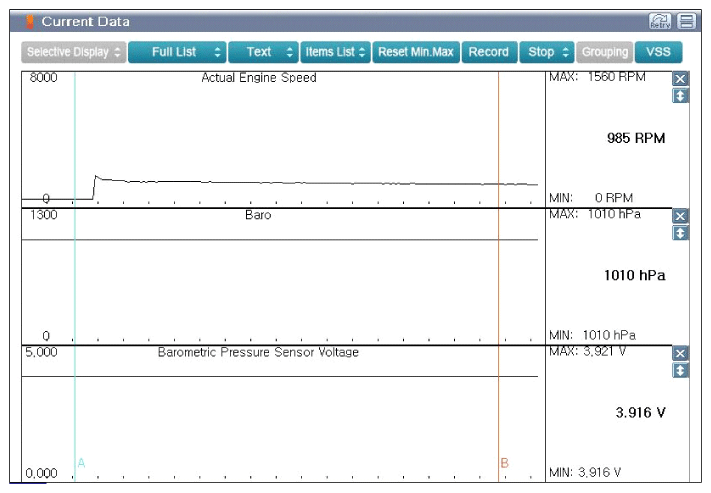Click the Grouping button
Image resolution: width=711 pixels, height=493 pixels.
[x=605, y=52]
